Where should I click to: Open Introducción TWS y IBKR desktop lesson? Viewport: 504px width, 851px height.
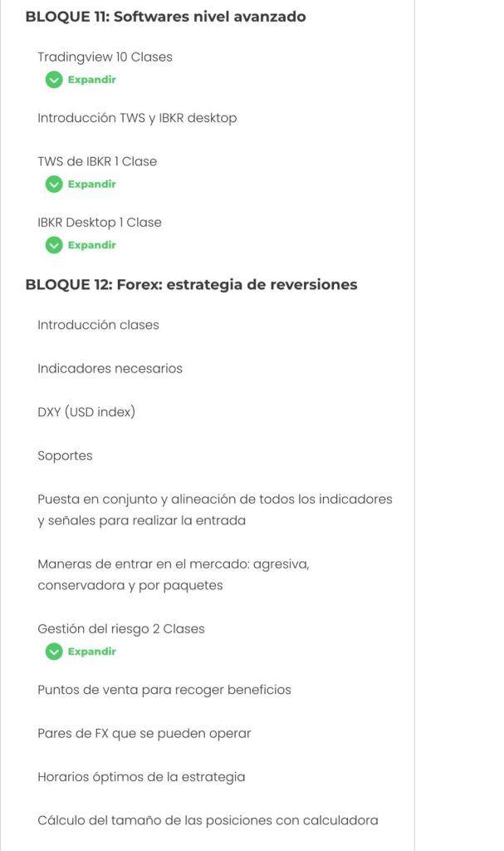point(137,118)
